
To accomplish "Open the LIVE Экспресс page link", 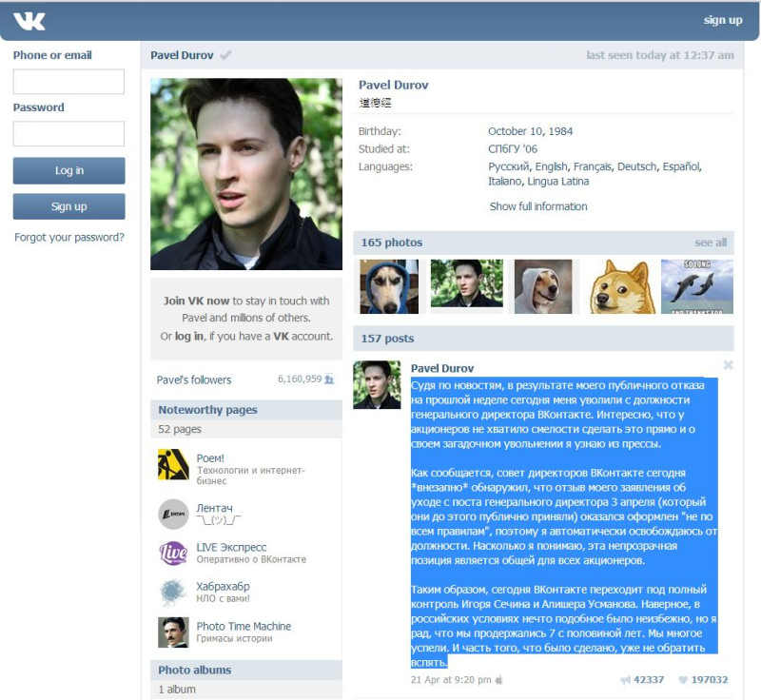I will pos(231,547).
